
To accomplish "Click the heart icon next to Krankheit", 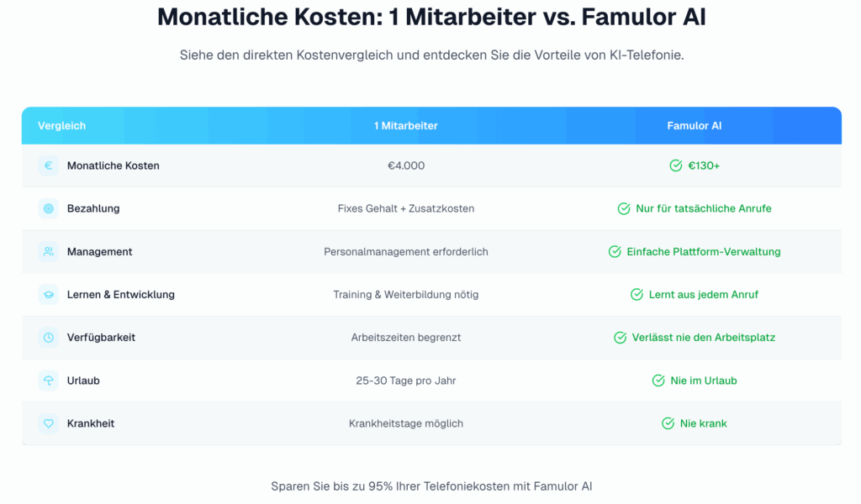I will click(48, 423).
